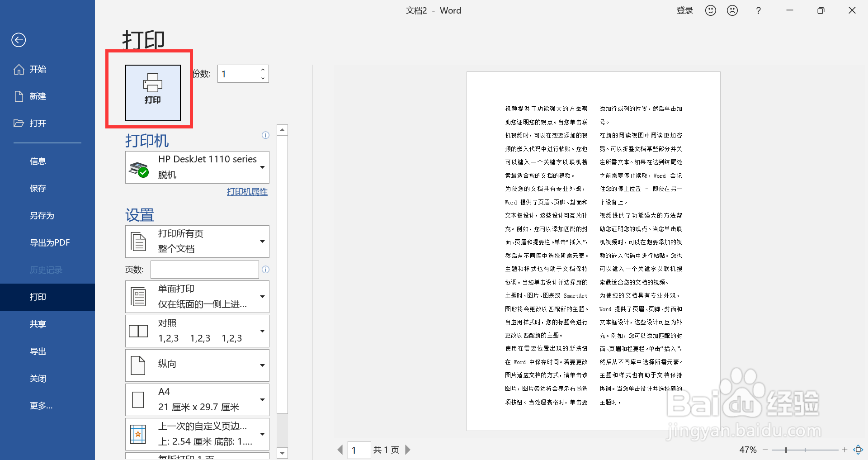Click Save (保存) in the sidebar
This screenshot has width=868, height=460.
[x=38, y=189]
